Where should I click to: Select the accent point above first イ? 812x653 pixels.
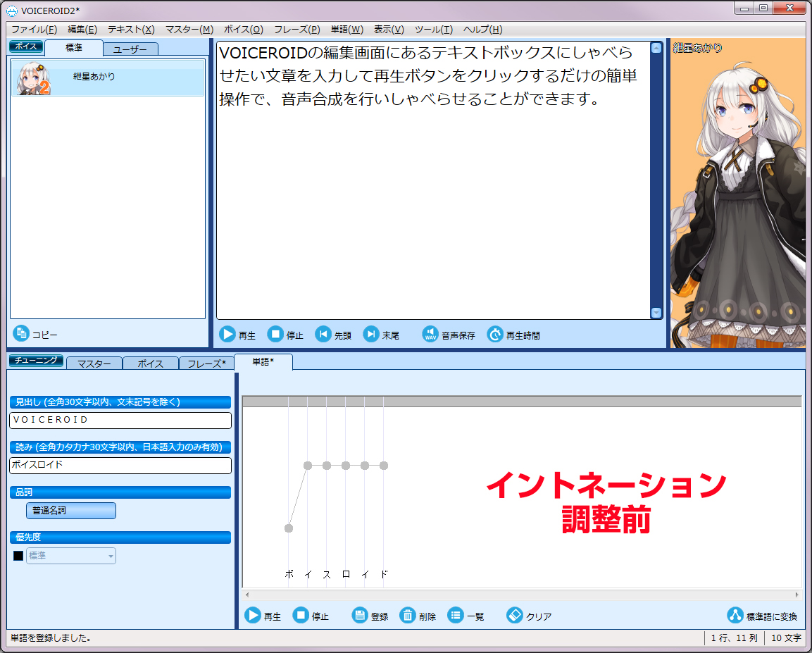click(308, 466)
